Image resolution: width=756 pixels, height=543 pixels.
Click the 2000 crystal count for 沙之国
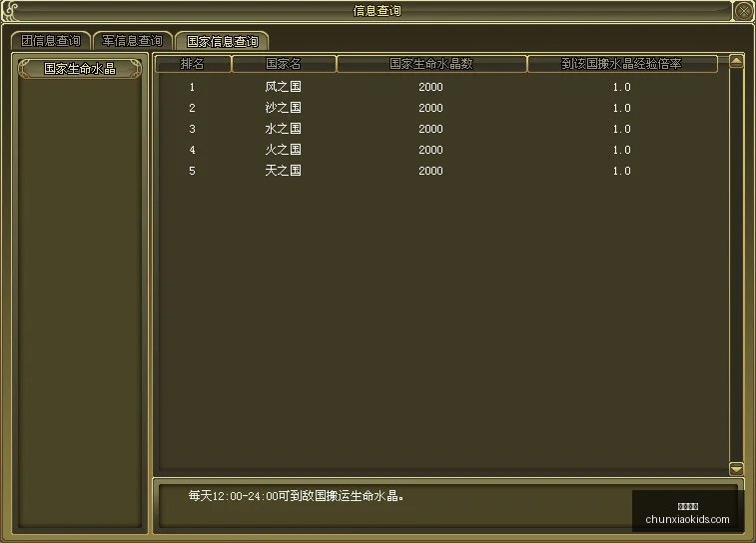click(430, 108)
